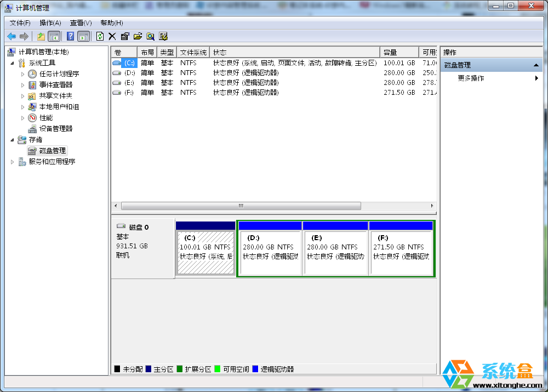Click the blue Help question mark icon
548x392 pixels.
coord(70,36)
